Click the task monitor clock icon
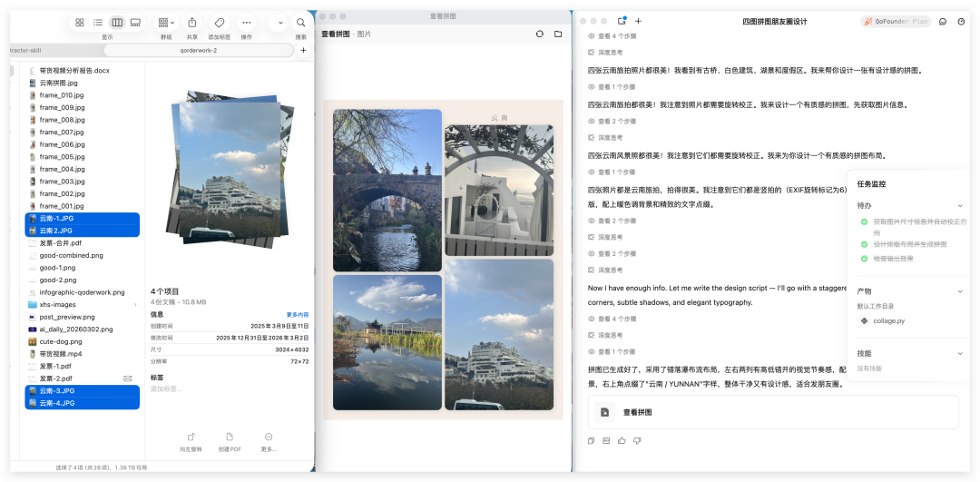This screenshot has width=980, height=482. point(961,21)
